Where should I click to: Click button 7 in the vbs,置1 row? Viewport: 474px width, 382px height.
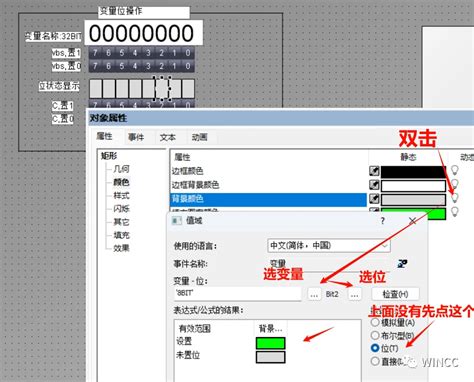pos(95,53)
